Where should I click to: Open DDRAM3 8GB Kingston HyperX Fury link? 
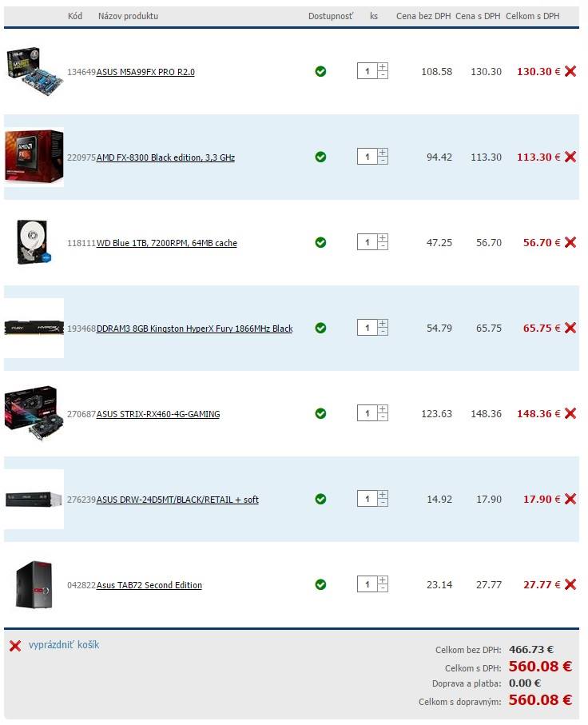(x=194, y=329)
